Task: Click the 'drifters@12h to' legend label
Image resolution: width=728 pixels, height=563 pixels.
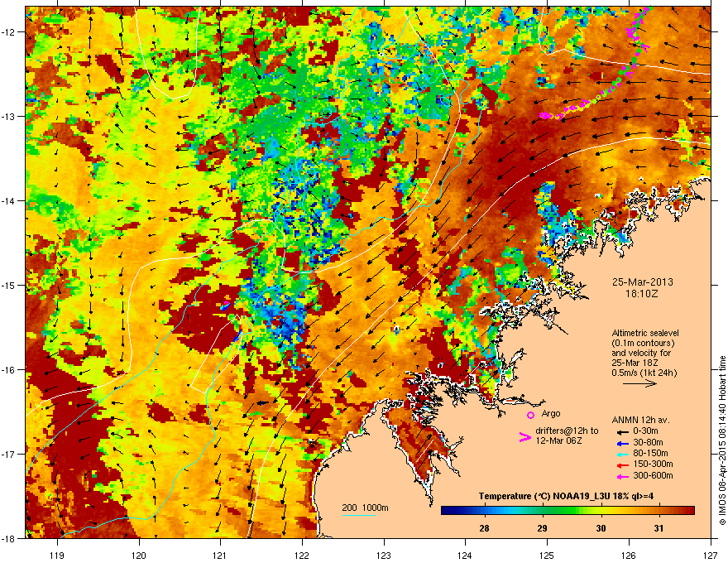Action: click(x=567, y=431)
